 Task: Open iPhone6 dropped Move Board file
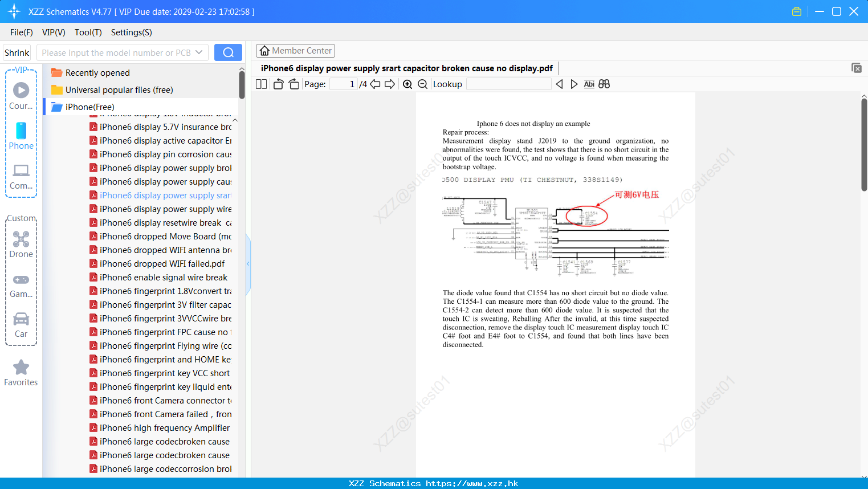point(160,237)
